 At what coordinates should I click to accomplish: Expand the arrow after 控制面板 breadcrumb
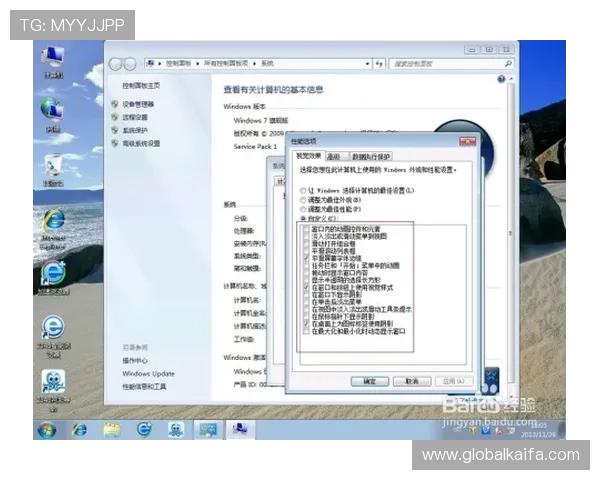[197, 64]
